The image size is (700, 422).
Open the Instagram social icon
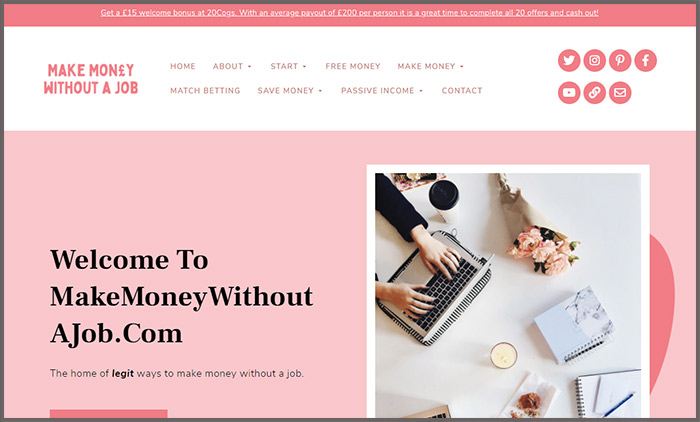(x=594, y=60)
